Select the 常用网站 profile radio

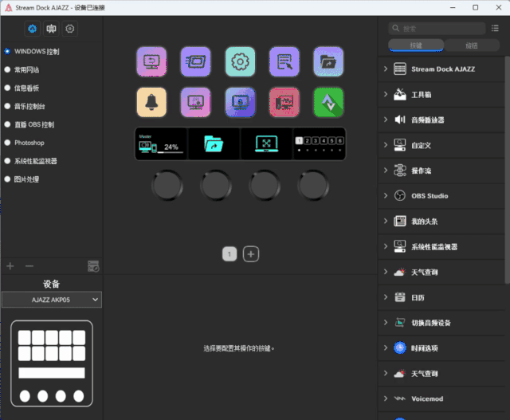click(7, 69)
